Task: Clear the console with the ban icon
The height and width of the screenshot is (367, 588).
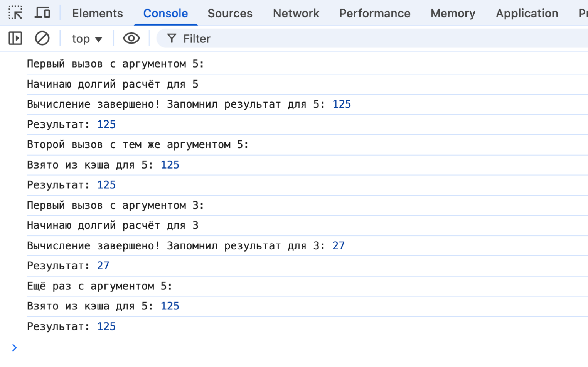Action: (42, 39)
